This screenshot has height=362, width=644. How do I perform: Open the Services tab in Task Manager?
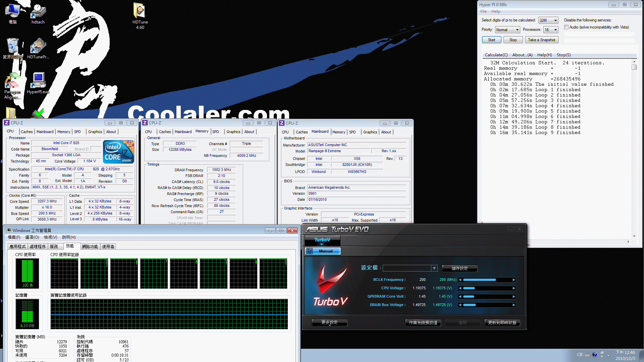point(54,247)
